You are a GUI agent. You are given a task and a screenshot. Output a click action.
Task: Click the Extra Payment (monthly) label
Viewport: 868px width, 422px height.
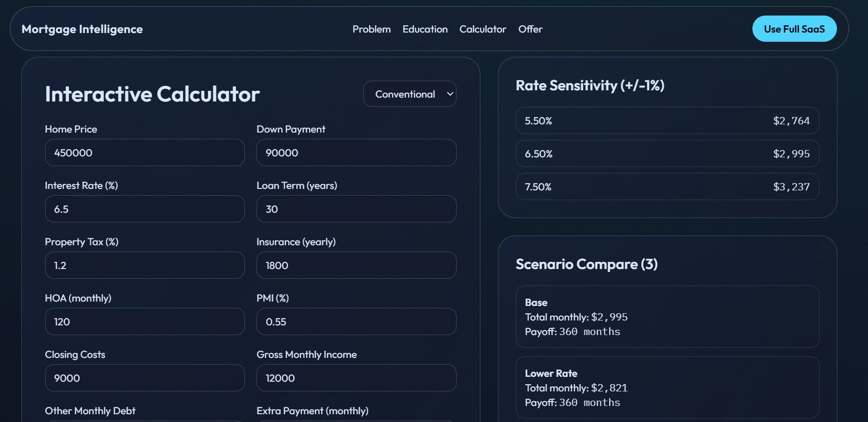tap(312, 411)
